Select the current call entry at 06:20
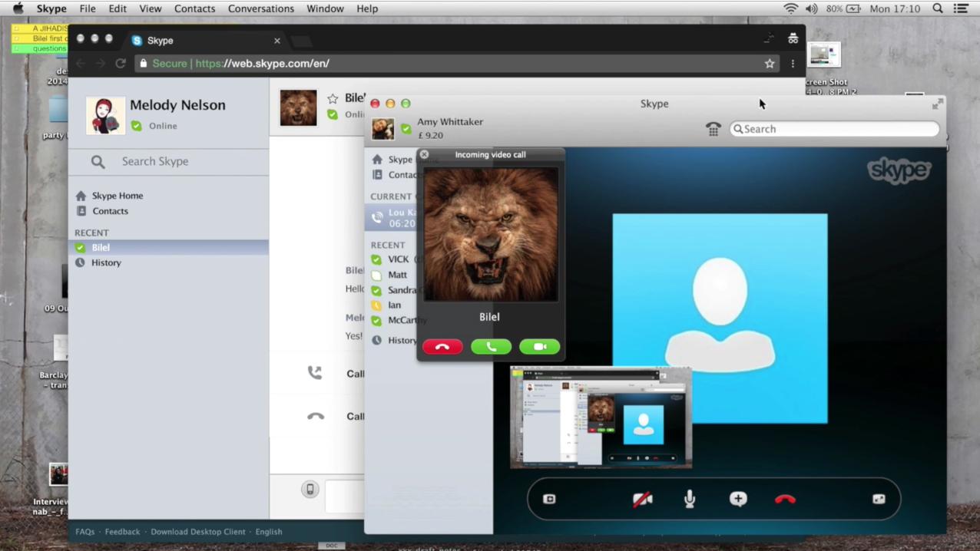Viewport: 980px width, 551px height. coord(391,218)
